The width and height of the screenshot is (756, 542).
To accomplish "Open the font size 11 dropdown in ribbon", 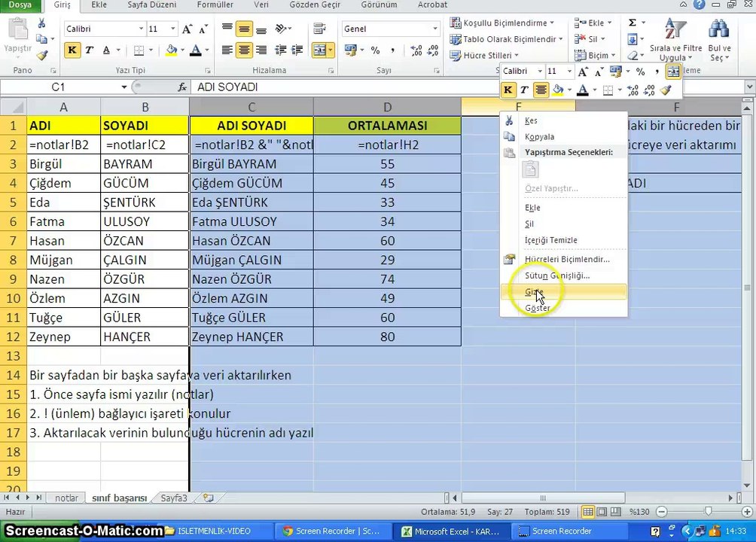I will 172,29.
